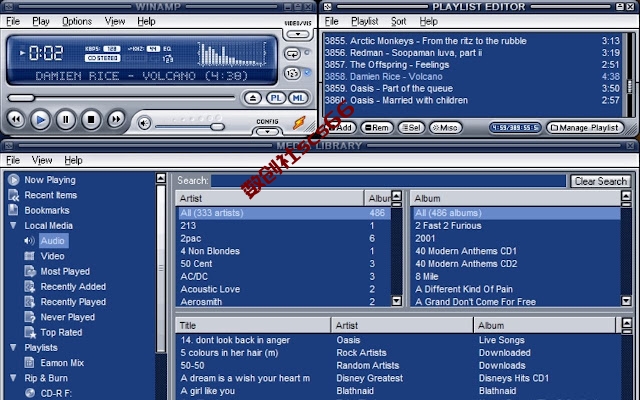640x400 pixels.
Task: Select playlist entry Arctic Monkeys From the ritz
Action: point(472,41)
